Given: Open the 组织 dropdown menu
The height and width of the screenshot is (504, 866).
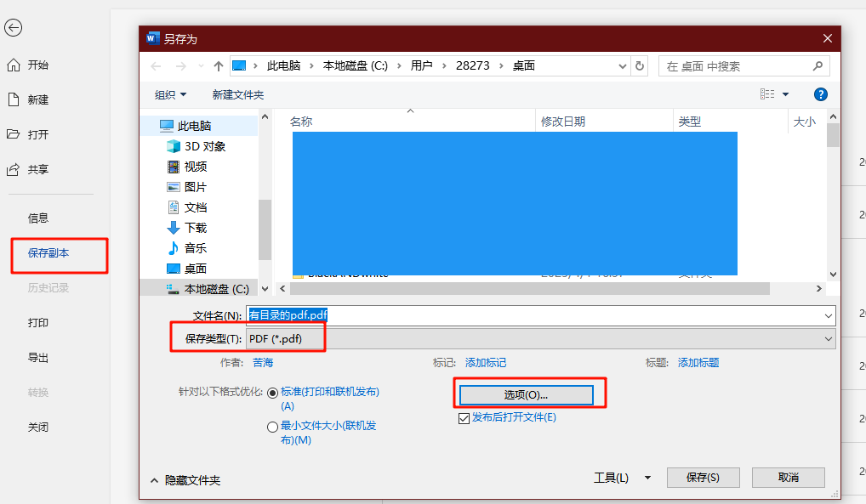Looking at the screenshot, I should 170,95.
